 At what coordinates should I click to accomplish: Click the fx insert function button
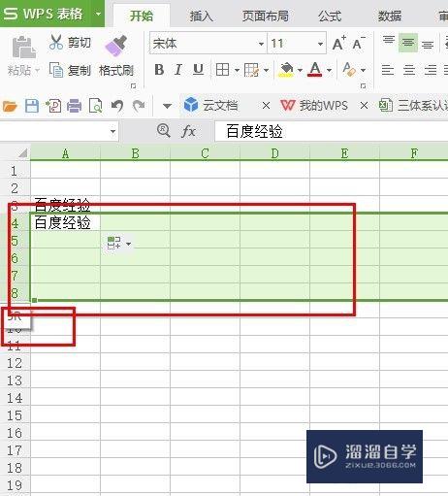click(x=188, y=131)
